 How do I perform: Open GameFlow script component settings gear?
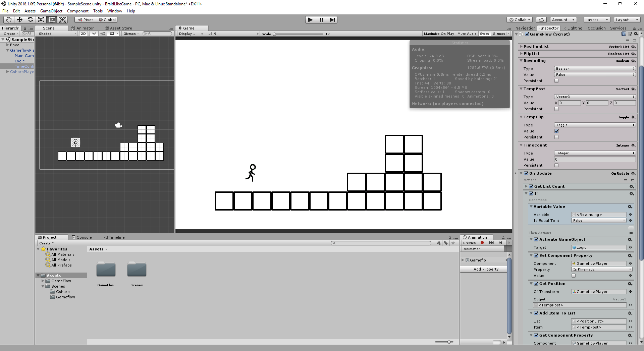[x=636, y=34]
